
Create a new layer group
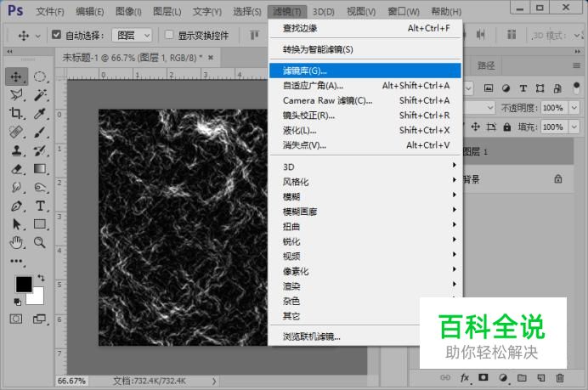[522, 377]
